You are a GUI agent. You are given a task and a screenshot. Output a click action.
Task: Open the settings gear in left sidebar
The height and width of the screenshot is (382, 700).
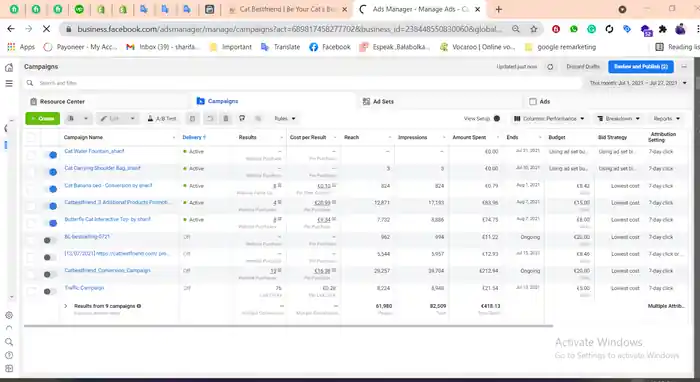click(x=9, y=315)
